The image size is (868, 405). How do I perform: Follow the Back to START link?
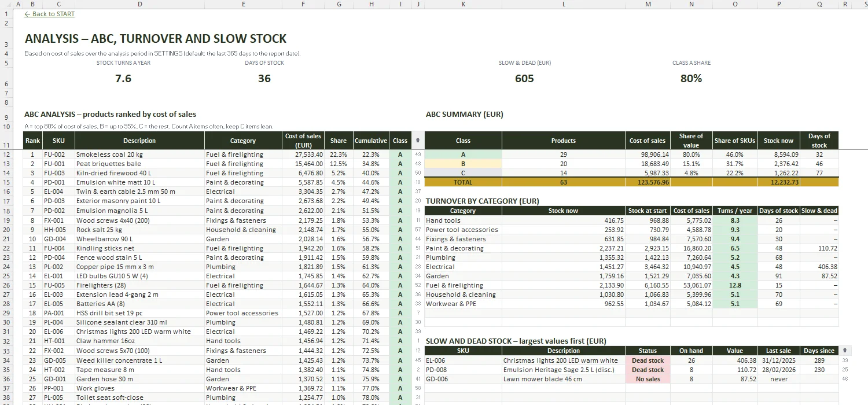[50, 14]
